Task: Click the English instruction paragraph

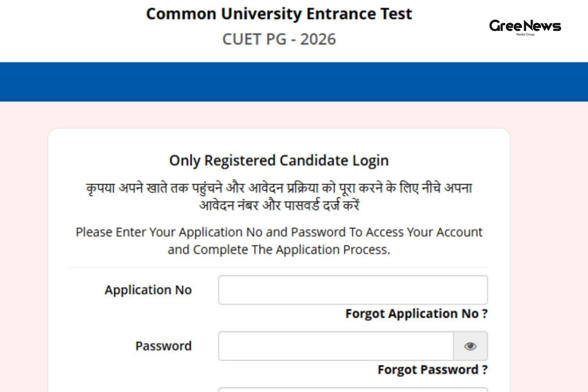Action: point(278,241)
